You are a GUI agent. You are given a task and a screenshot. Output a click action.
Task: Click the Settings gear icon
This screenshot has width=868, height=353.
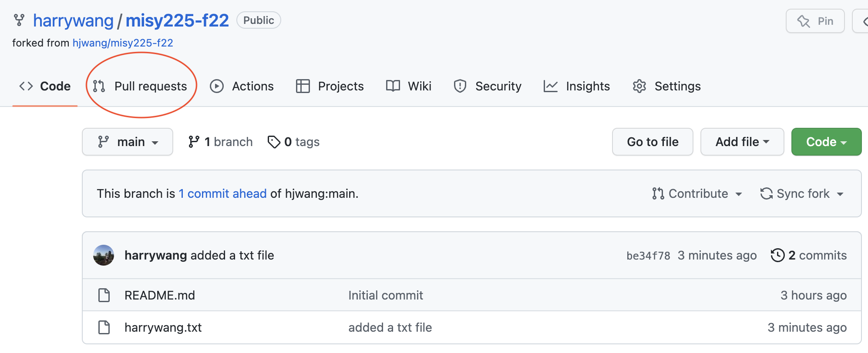pyautogui.click(x=639, y=86)
